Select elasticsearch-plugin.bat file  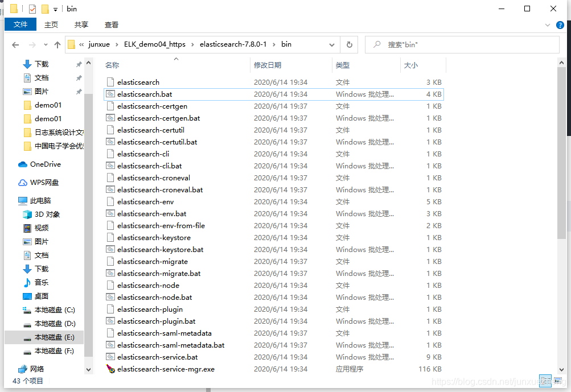coord(156,321)
